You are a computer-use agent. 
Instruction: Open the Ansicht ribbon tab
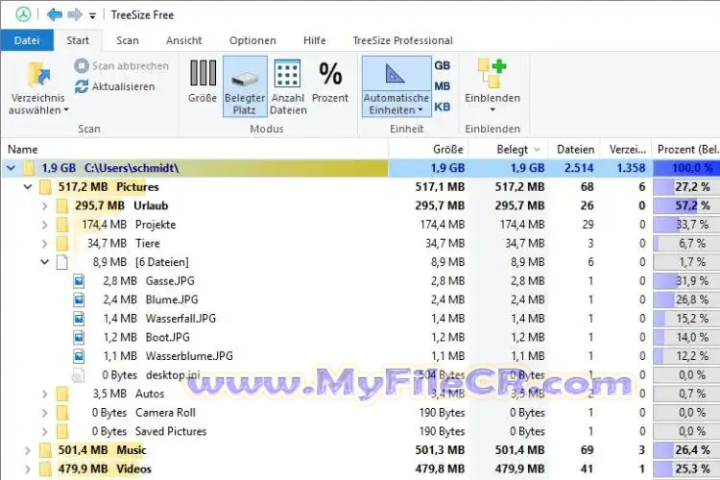184,40
